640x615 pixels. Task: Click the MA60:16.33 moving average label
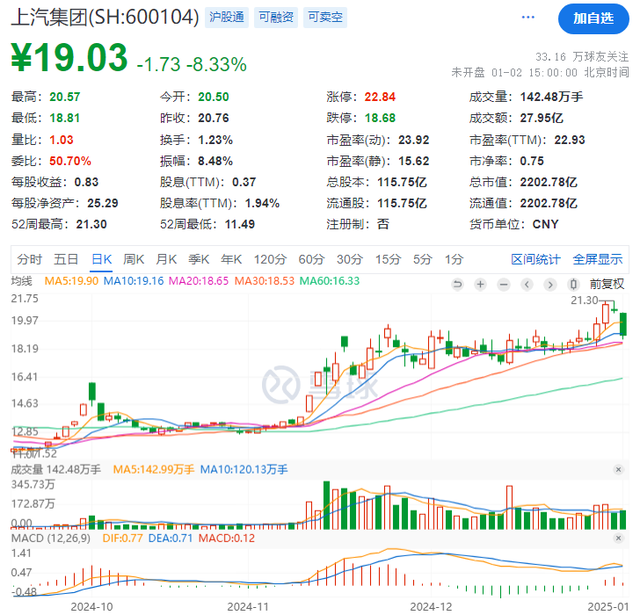330,281
